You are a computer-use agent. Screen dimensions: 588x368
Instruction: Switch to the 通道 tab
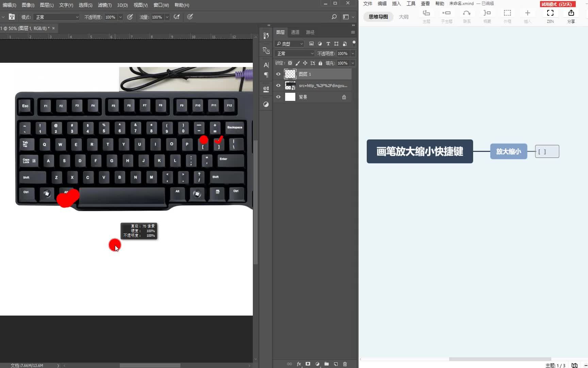(295, 32)
